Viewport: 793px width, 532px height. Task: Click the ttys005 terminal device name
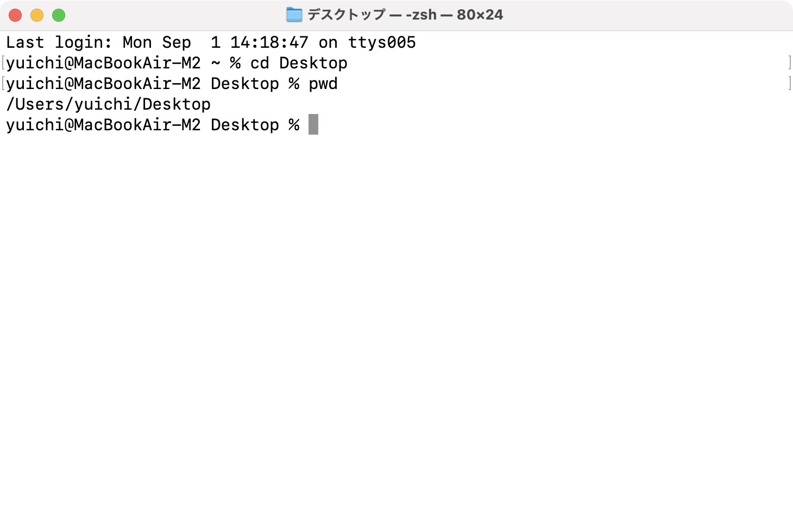pyautogui.click(x=382, y=42)
